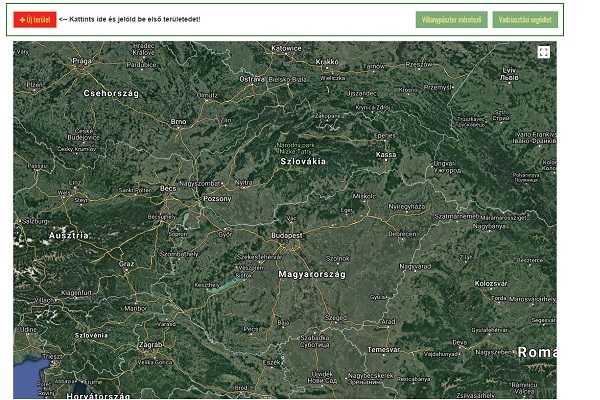Viewport: 600px width, 400px height.
Task: Select Brno on the satellite map
Action: (178, 122)
